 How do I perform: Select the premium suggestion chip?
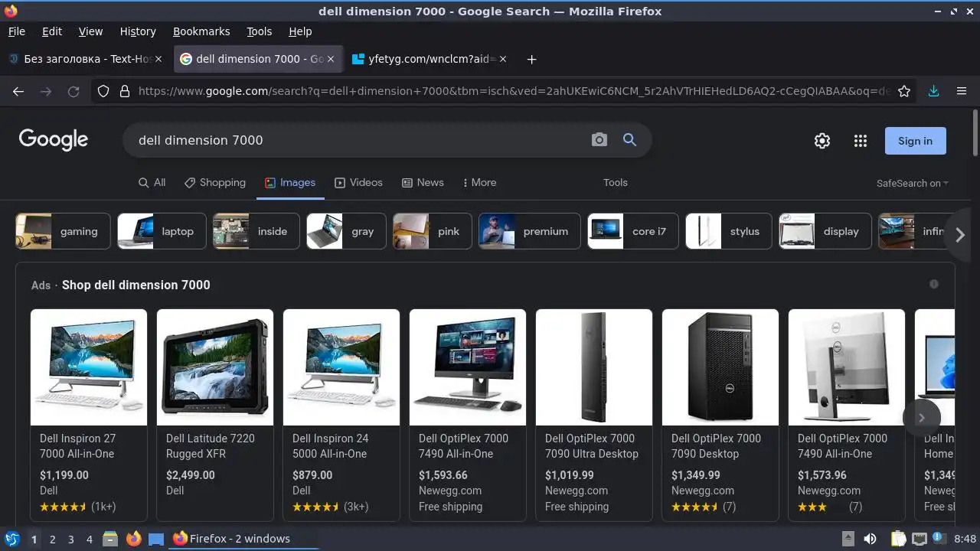(530, 231)
